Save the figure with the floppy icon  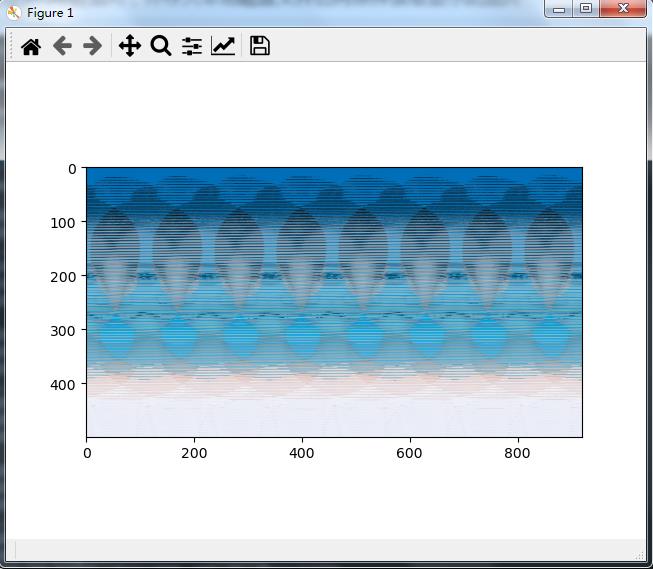(x=260, y=45)
